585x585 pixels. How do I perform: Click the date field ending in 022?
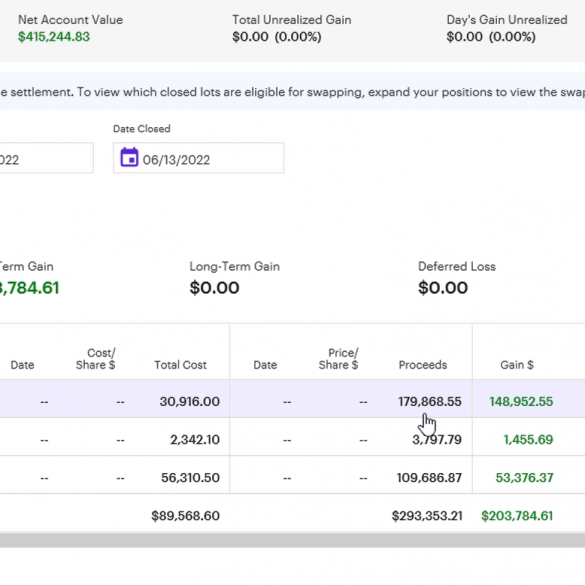coord(46,157)
